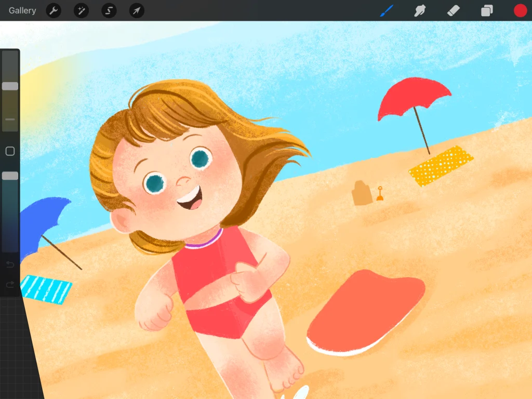Click the blue umbrella on canvas
This screenshot has height=399, width=532.
[x=44, y=219]
